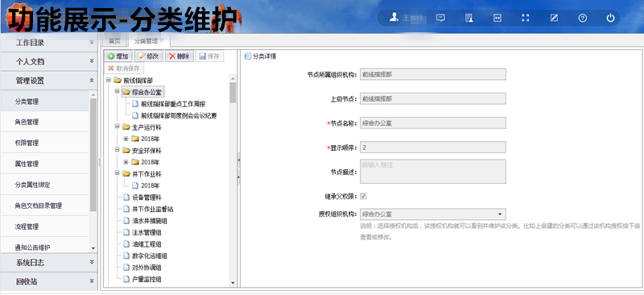Click the 删除 delete button
This screenshot has width=644, height=295.
[179, 56]
